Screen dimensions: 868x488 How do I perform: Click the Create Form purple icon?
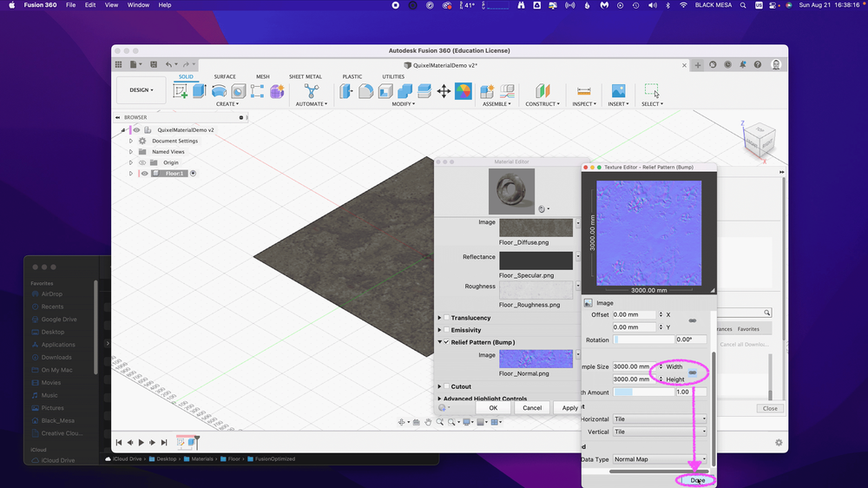click(277, 91)
